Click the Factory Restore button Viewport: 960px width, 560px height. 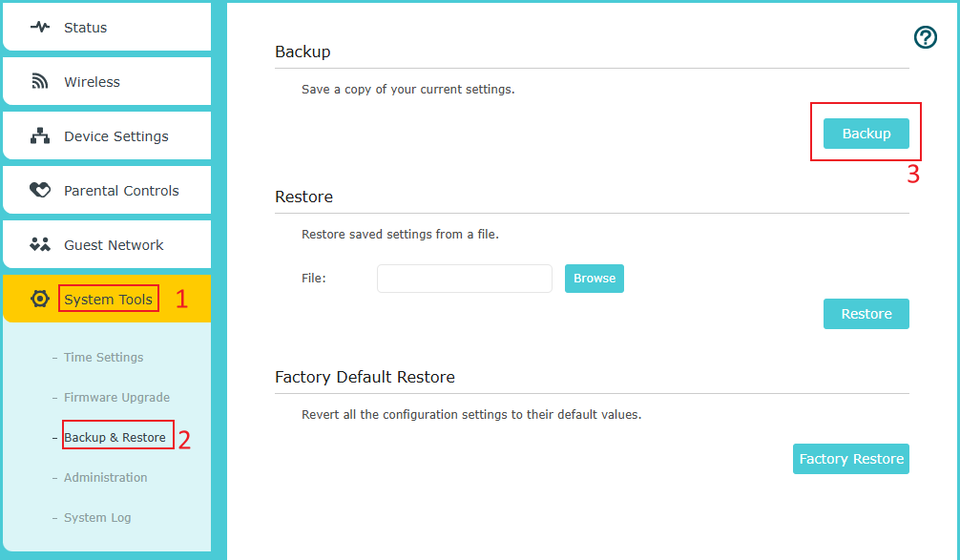click(x=850, y=459)
